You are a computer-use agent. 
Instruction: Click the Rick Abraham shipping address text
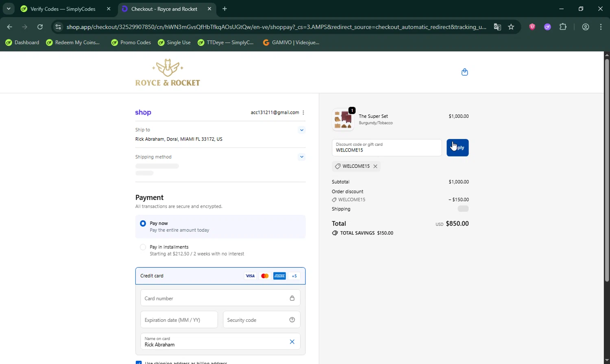[179, 139]
